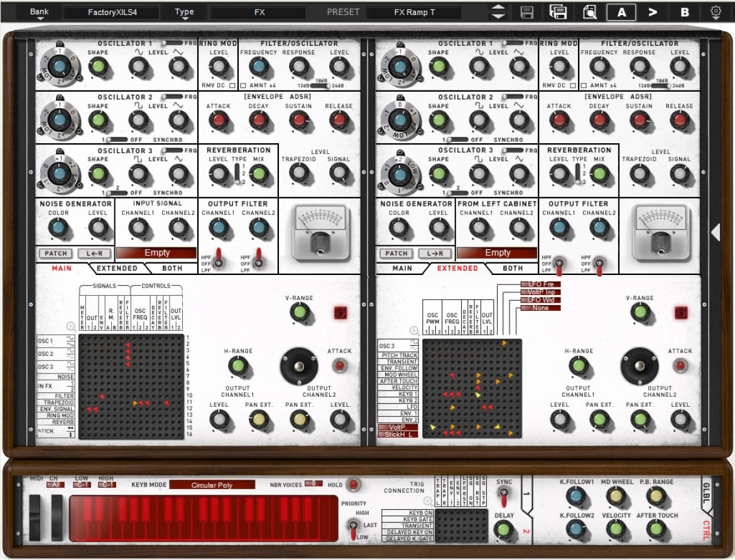Click right cabinet matrix zoom magnifier
735x560 pixels.
click(415, 331)
